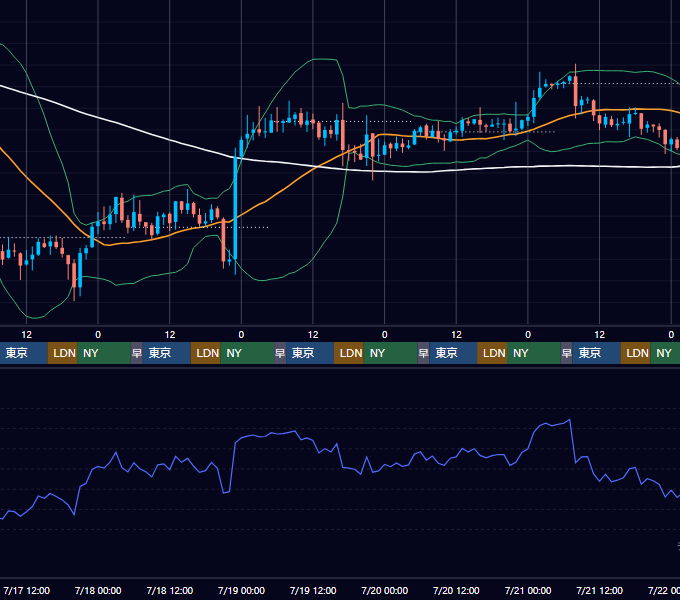Click the 7/20 12:00 date label
The width and height of the screenshot is (680, 600).
click(456, 590)
